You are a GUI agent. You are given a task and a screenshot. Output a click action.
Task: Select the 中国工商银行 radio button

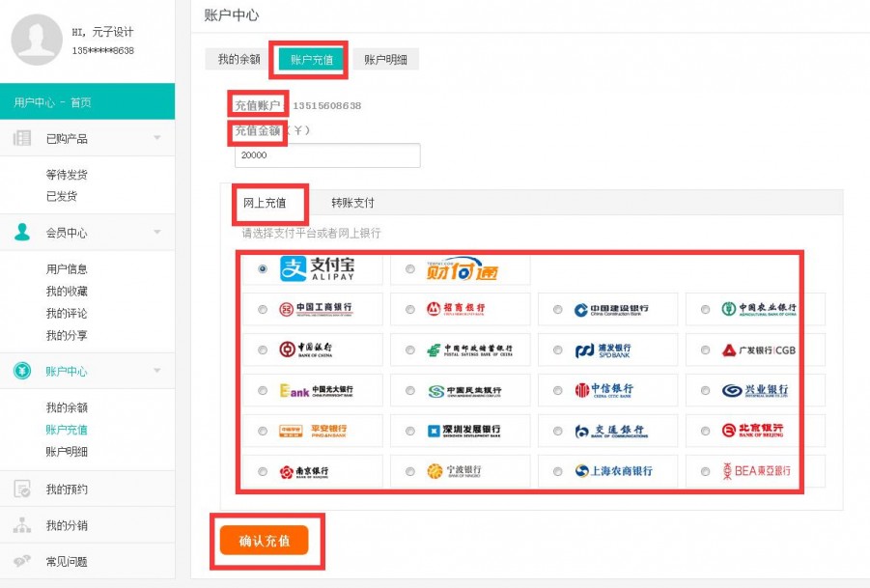tap(263, 310)
